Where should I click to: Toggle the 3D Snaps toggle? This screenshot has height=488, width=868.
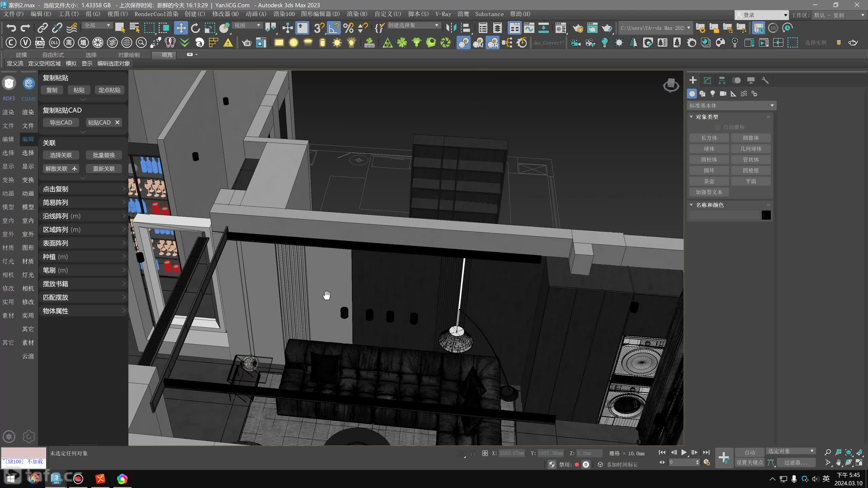click(319, 28)
